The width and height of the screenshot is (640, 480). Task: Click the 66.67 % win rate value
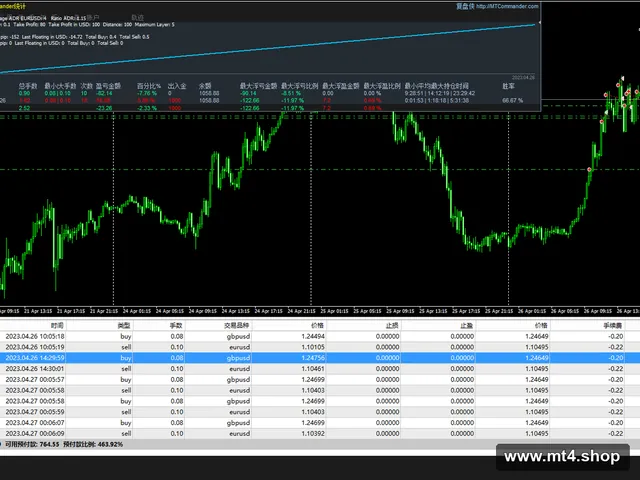click(513, 100)
